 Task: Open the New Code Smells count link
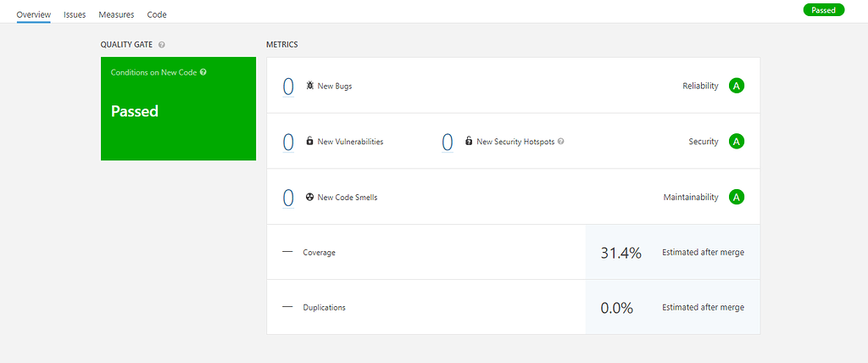tap(288, 197)
